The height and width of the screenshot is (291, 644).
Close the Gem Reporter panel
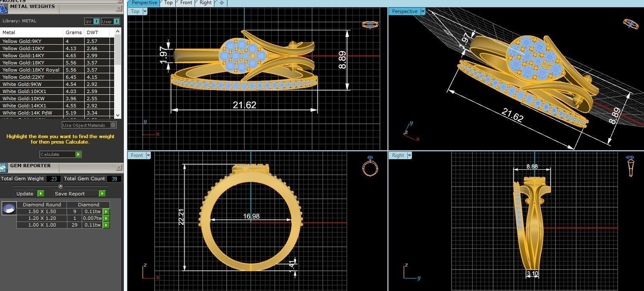[119, 168]
